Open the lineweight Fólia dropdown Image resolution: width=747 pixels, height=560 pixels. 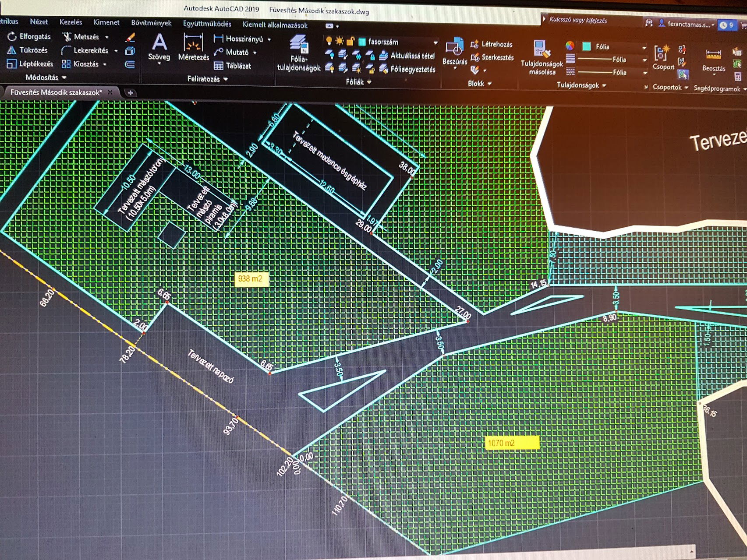(644, 60)
